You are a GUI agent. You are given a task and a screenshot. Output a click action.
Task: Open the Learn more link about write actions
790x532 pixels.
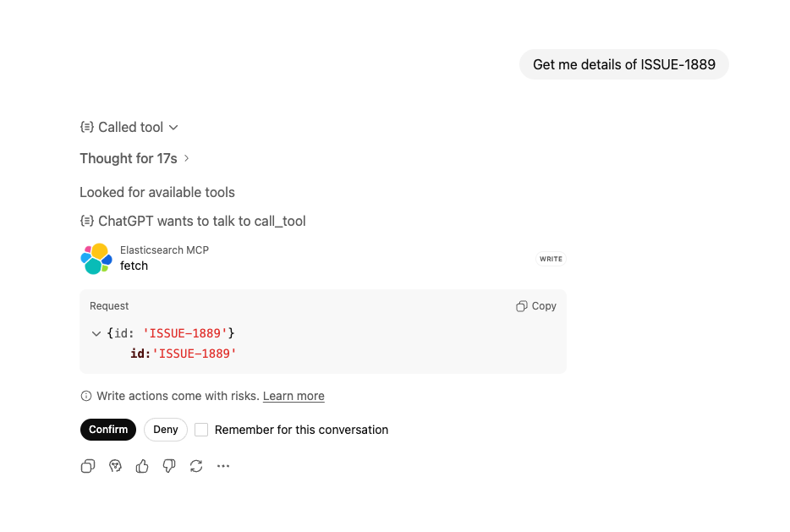click(293, 396)
